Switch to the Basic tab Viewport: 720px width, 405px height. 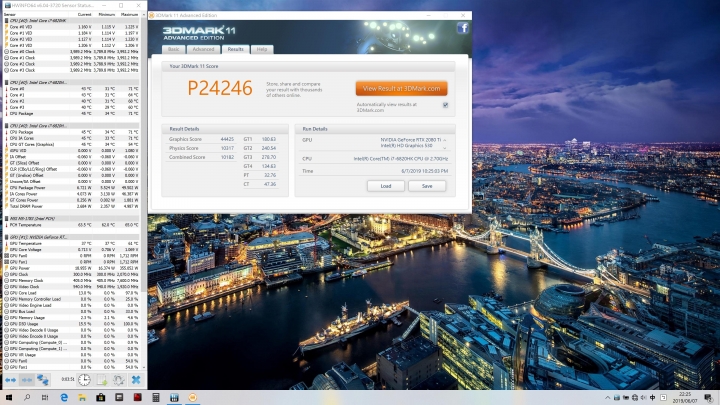coord(174,49)
